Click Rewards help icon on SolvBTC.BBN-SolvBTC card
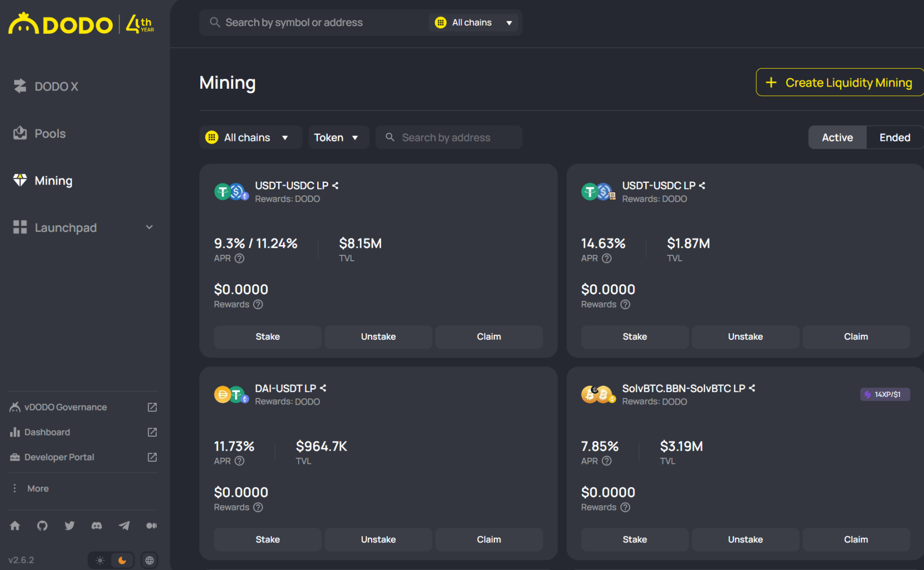924x570 pixels. [x=625, y=507]
